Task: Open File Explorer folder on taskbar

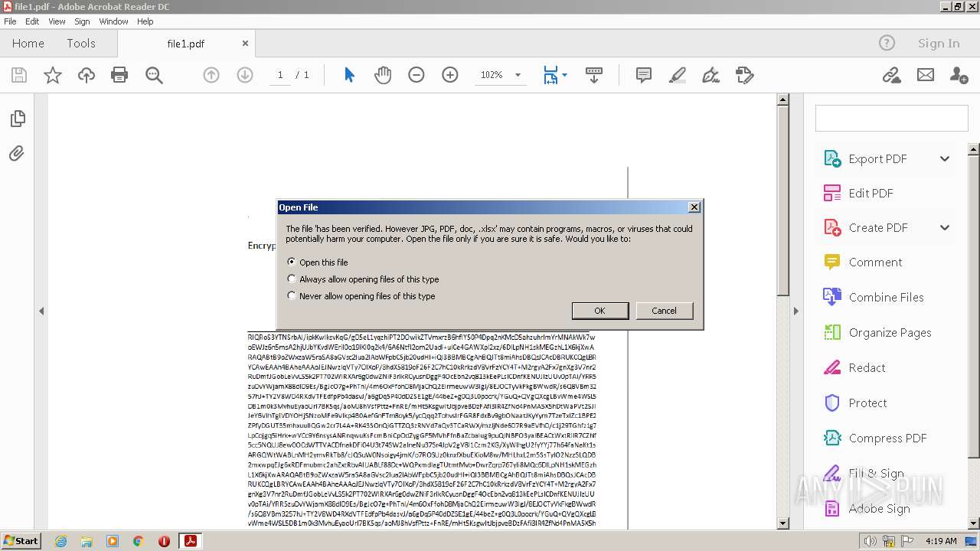Action: pos(87,541)
